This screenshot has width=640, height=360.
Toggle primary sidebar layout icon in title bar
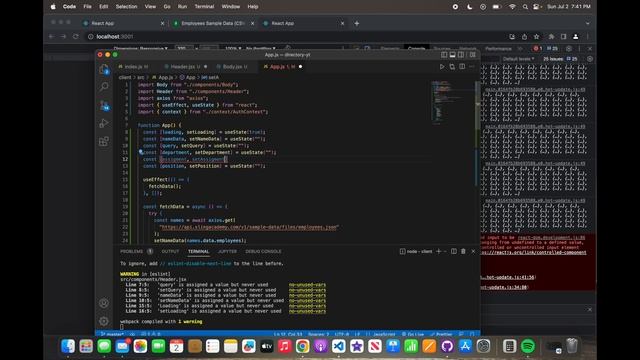(x=444, y=55)
